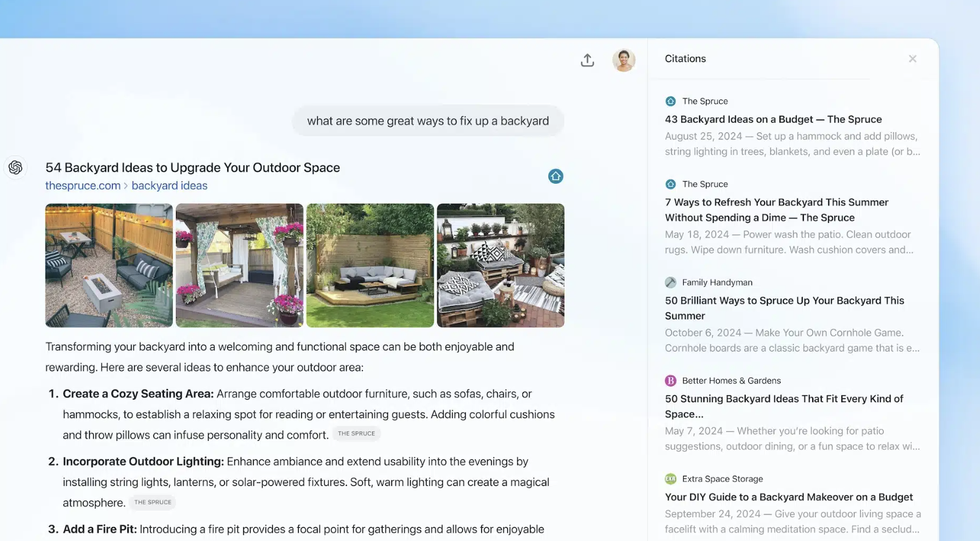This screenshot has width=980, height=541.
Task: Click The Spruce favicon on the first citation
Action: (x=670, y=101)
